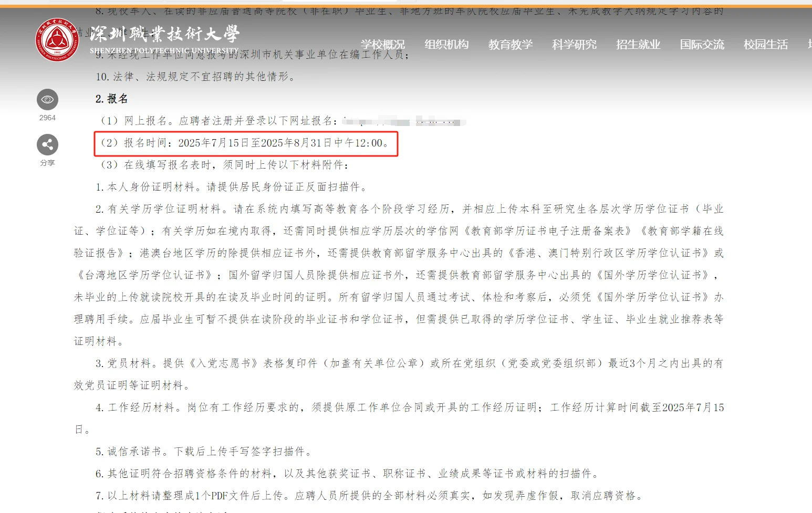Viewport: 812px width, 513px height.
Task: Open the 教育教学 menu
Action: click(x=511, y=45)
